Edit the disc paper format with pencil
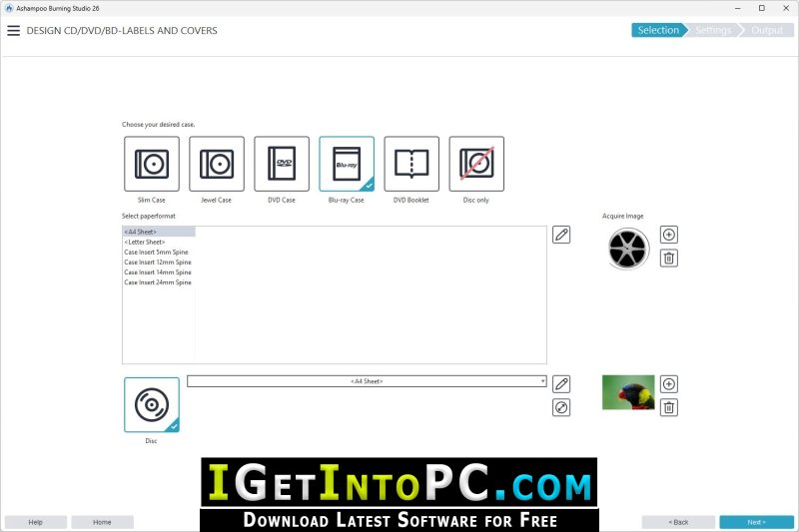 coord(561,384)
